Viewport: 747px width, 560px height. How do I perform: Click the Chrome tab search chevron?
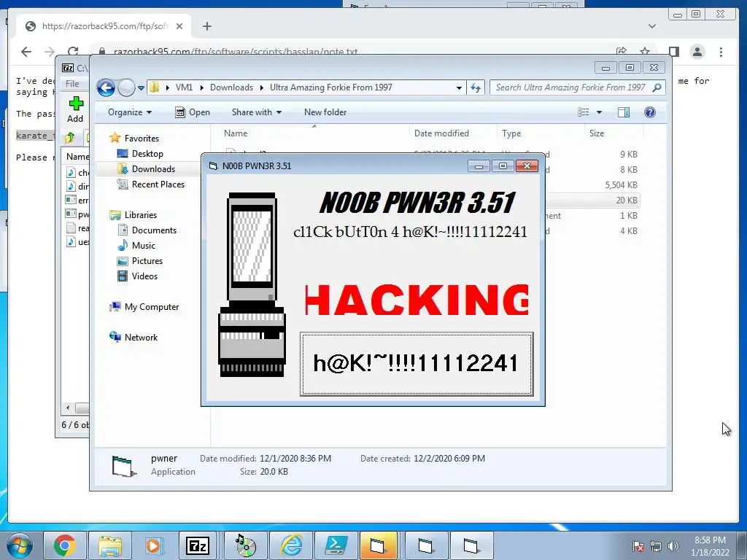point(652,26)
